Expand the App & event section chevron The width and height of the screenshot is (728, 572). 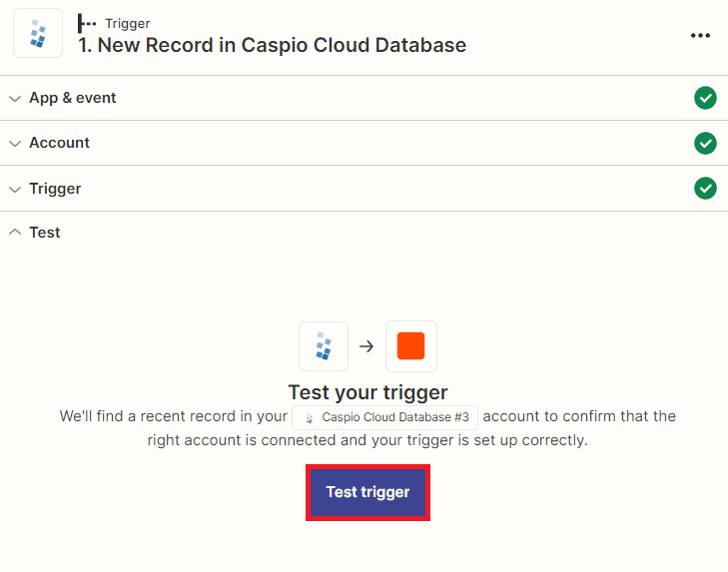tap(15, 98)
